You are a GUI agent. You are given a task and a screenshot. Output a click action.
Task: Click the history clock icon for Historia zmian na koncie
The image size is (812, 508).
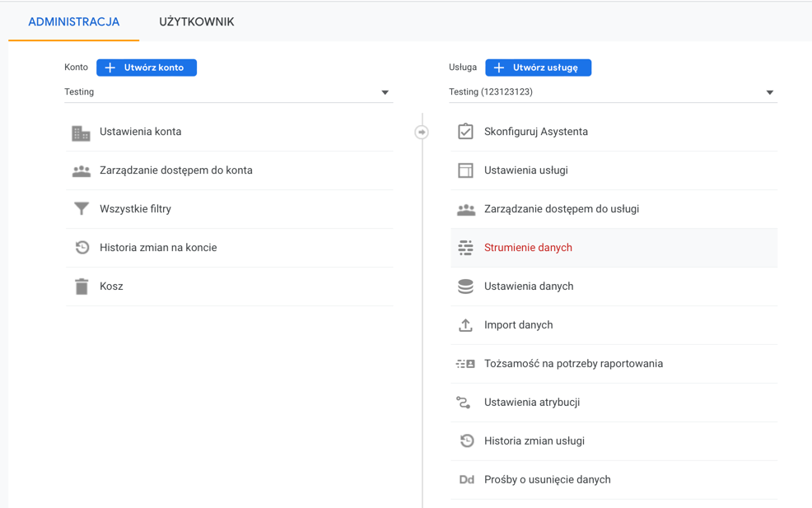pos(82,248)
